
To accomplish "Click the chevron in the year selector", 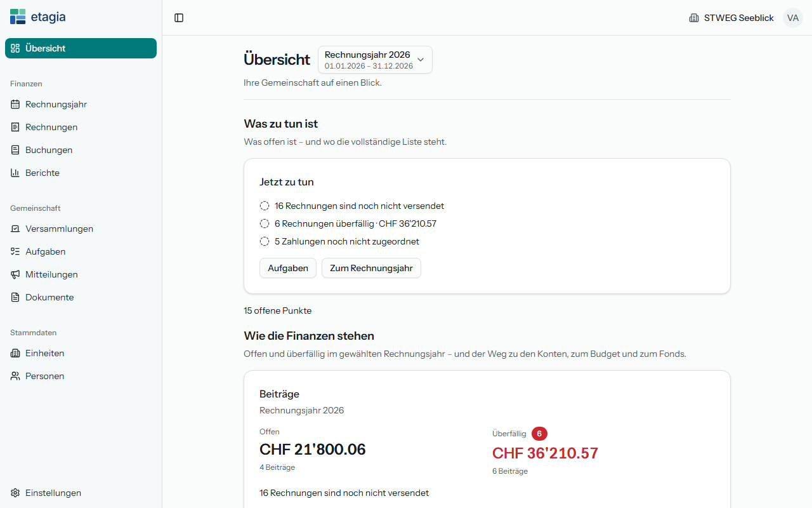I will (x=420, y=60).
